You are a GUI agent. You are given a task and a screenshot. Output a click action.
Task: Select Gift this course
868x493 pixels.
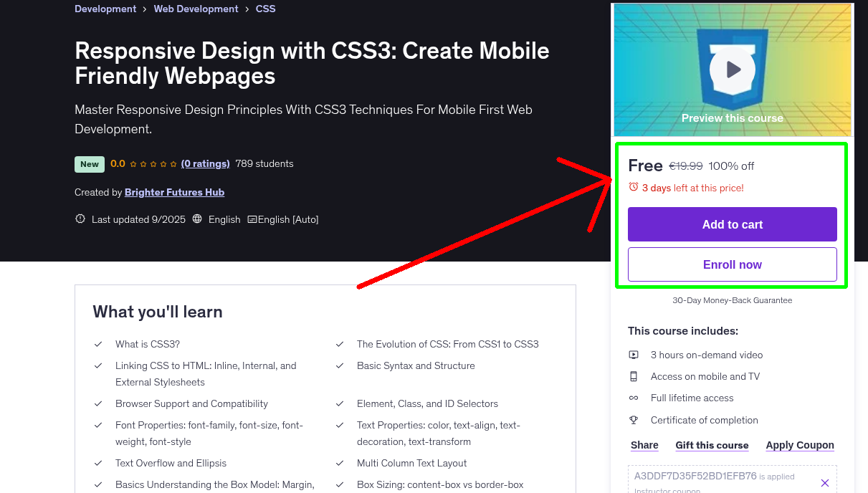712,445
